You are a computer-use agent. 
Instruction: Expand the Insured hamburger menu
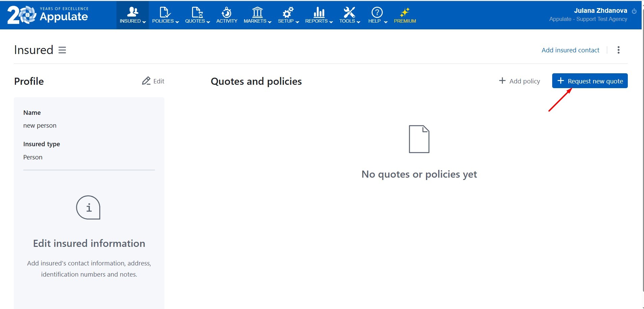click(x=62, y=50)
